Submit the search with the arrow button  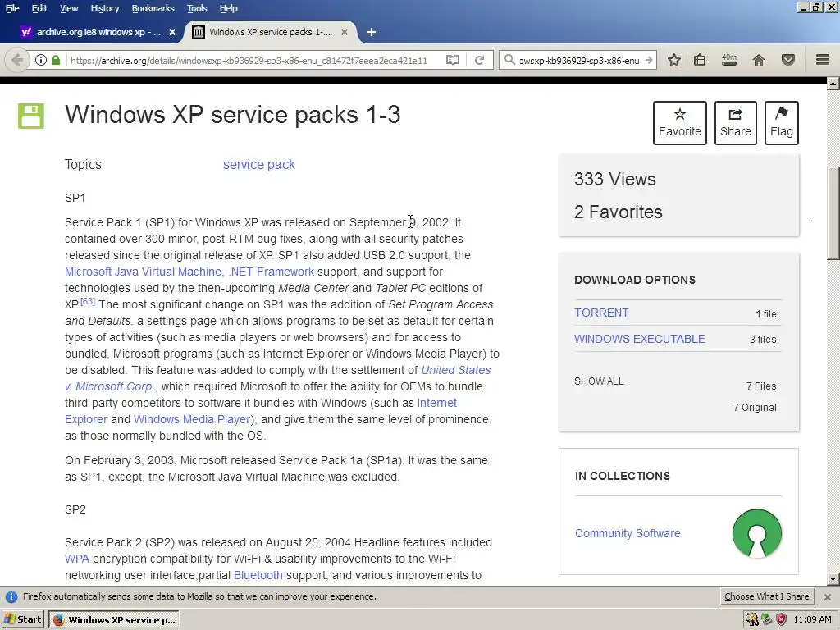(649, 60)
